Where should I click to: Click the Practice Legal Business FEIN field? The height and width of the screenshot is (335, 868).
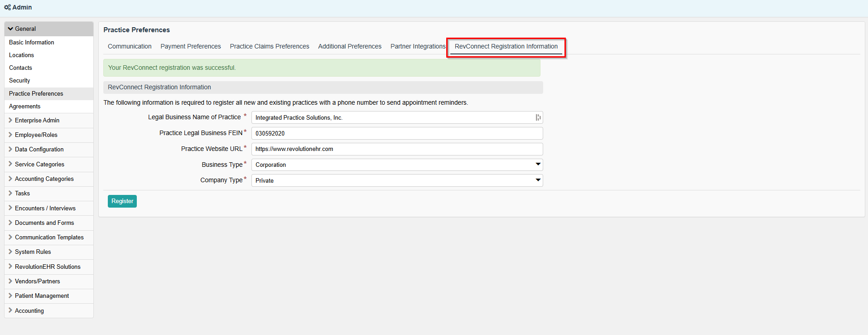tap(397, 133)
